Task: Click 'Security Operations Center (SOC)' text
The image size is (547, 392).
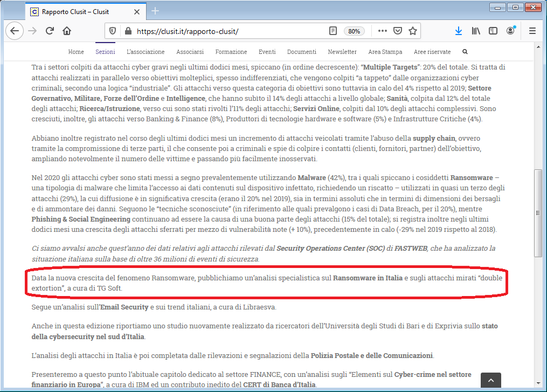Action: 331,248
